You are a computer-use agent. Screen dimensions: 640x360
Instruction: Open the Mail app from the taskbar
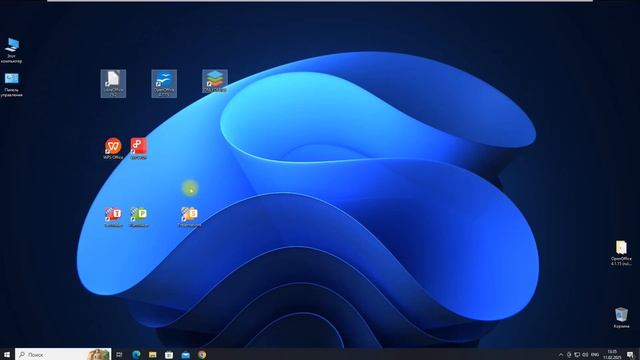(x=185, y=354)
